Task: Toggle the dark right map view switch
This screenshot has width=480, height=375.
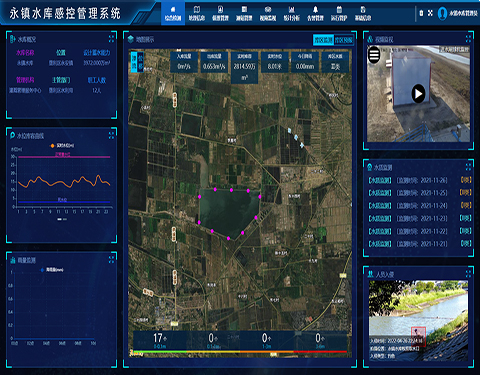Action: click(140, 62)
